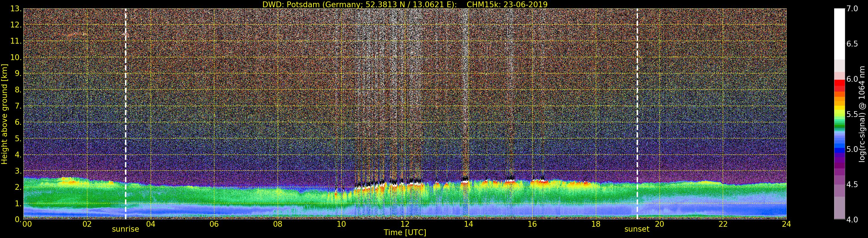
Task: Click the '8.' height tick label
Action: pos(18,90)
